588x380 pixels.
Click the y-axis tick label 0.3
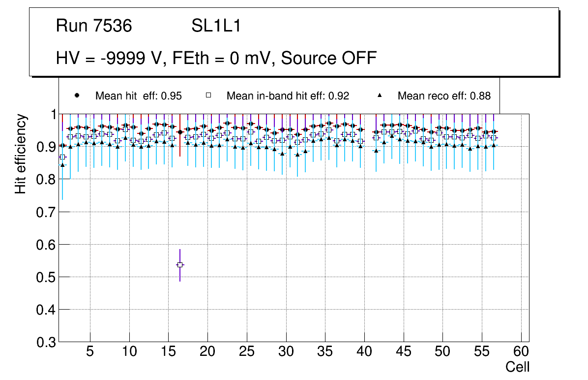(x=47, y=342)
